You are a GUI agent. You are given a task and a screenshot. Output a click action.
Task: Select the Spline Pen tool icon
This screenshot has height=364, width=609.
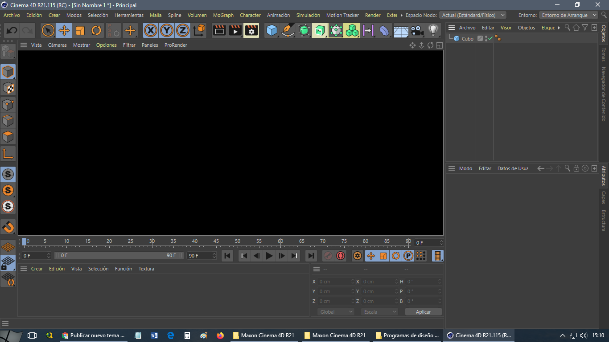288,31
